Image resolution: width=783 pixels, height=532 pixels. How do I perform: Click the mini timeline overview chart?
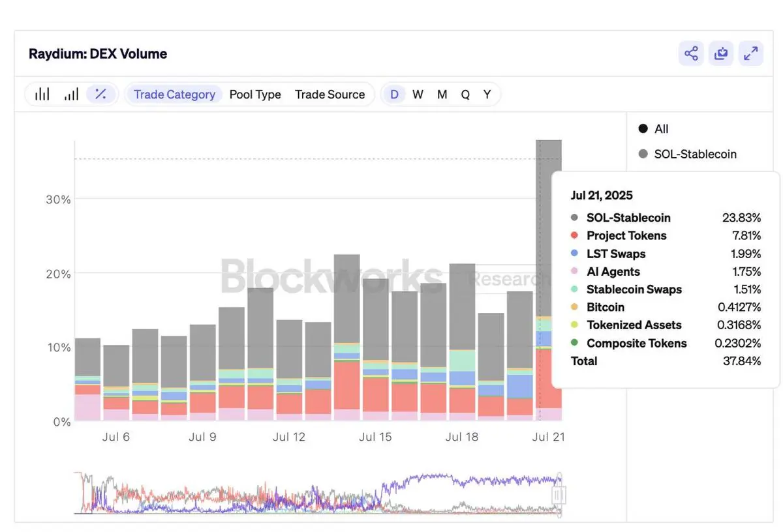318,494
